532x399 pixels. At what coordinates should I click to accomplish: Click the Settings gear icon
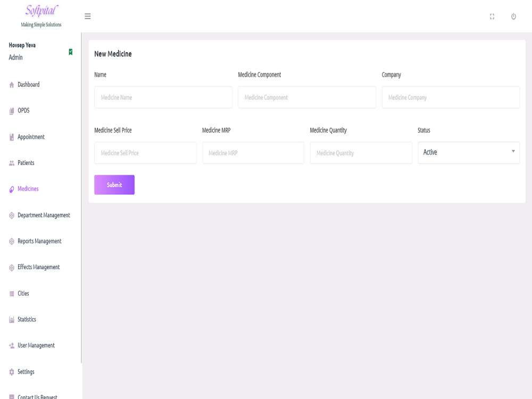(12, 372)
